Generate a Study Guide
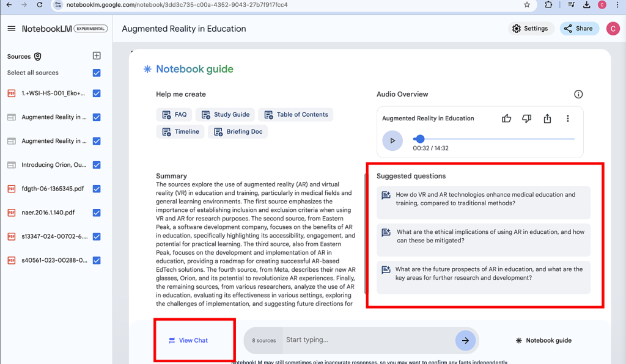This screenshot has width=626, height=364. pyautogui.click(x=226, y=114)
